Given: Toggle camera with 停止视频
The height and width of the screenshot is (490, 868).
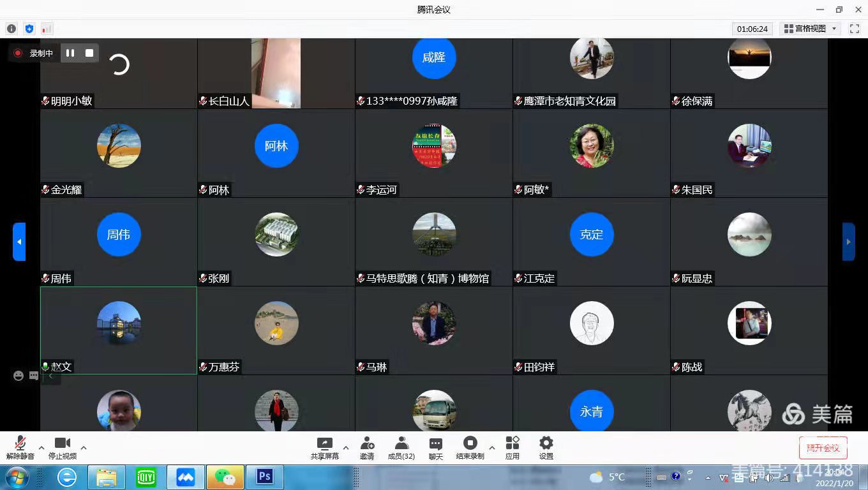Looking at the screenshot, I should point(63,447).
